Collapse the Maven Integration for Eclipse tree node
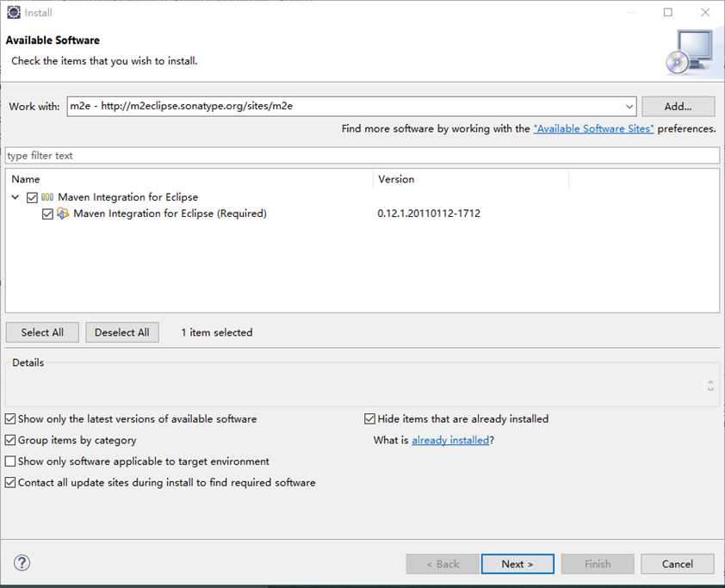 [15, 197]
